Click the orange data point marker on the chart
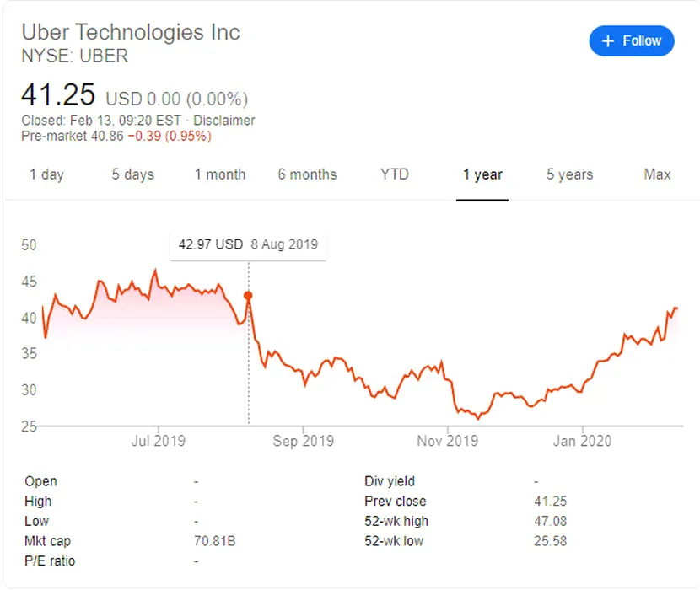 (248, 296)
